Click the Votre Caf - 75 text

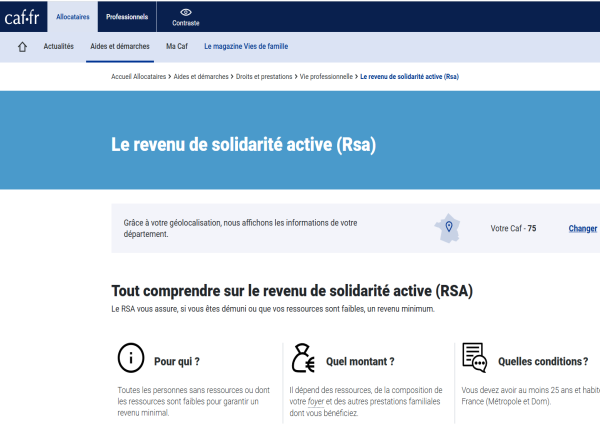point(513,228)
